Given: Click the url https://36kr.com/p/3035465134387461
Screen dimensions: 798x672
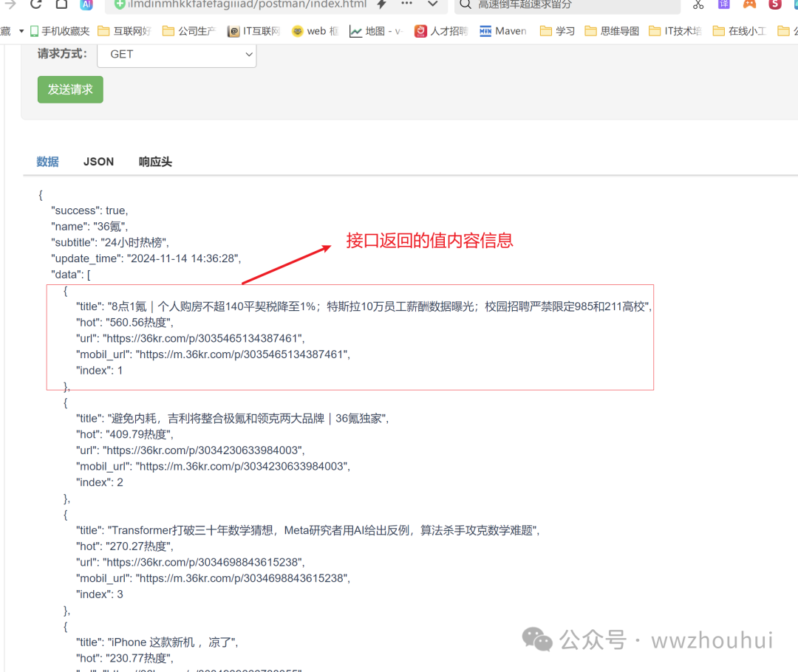Looking at the screenshot, I should pos(191,338).
